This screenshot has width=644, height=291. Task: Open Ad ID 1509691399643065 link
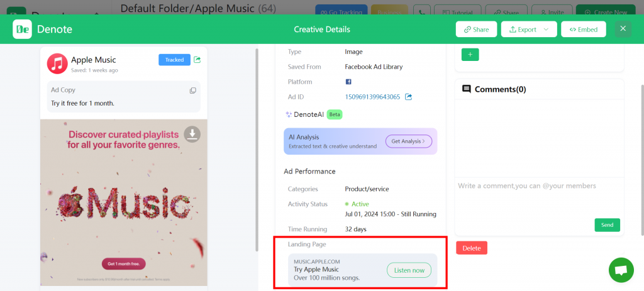372,97
